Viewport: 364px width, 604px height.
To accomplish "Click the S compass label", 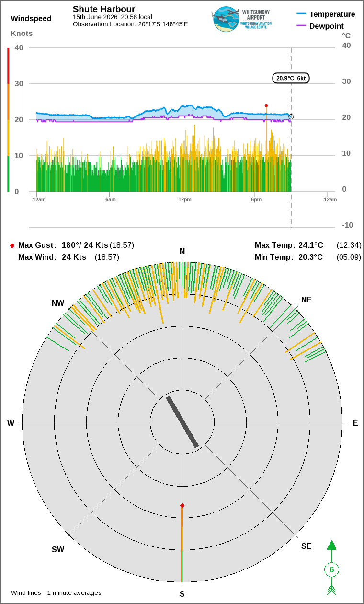I will click(182, 594).
